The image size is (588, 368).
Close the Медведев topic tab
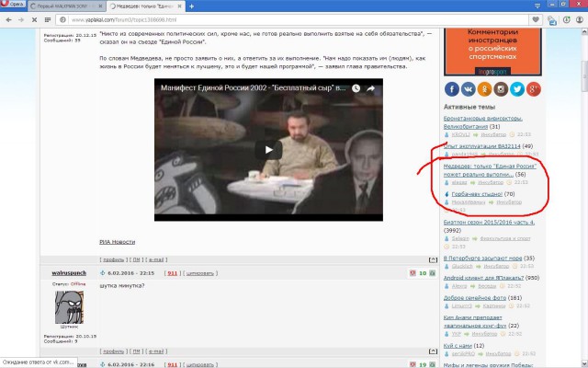179,6
